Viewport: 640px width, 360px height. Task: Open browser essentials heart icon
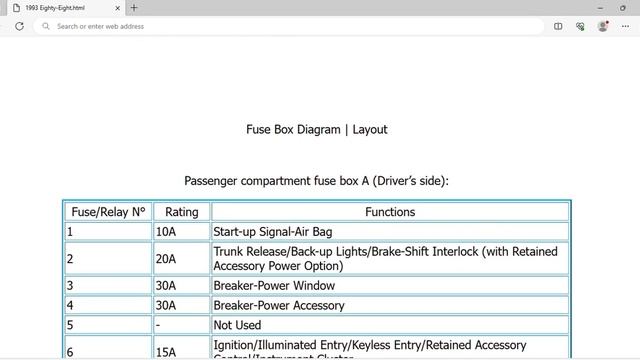[x=580, y=26]
